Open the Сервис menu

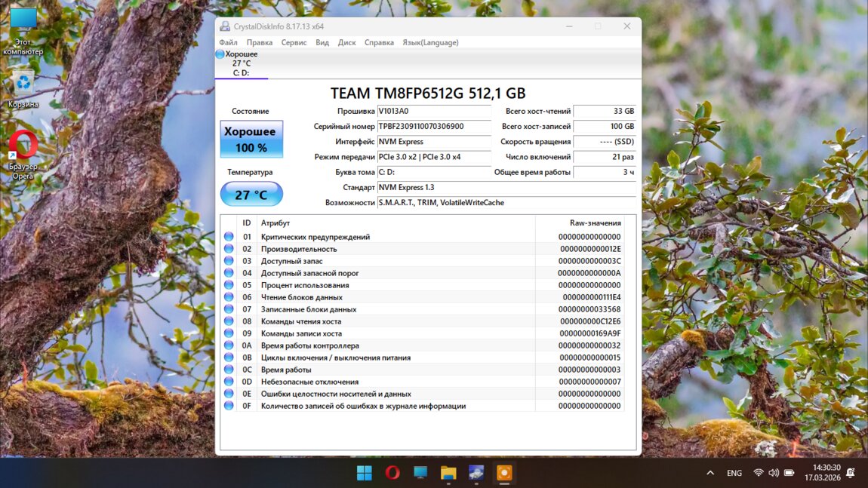pyautogui.click(x=294, y=43)
